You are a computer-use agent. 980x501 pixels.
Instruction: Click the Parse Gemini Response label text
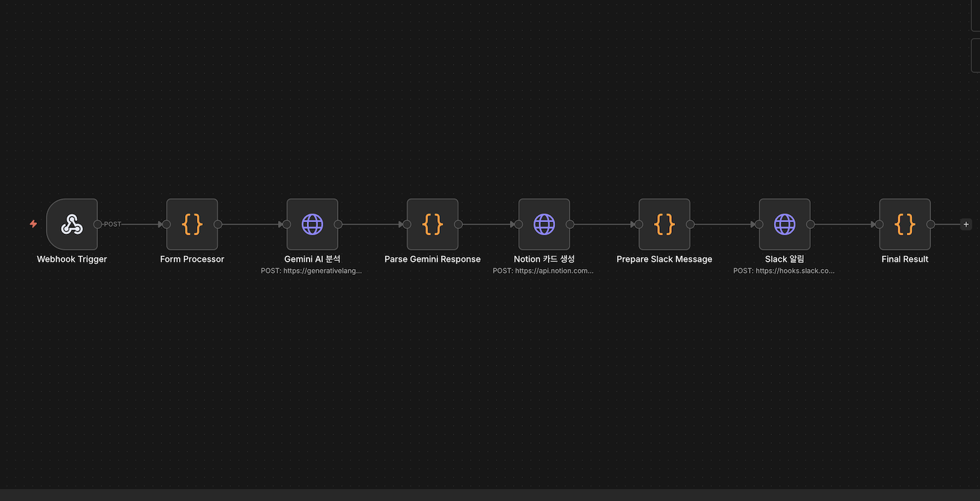click(432, 259)
